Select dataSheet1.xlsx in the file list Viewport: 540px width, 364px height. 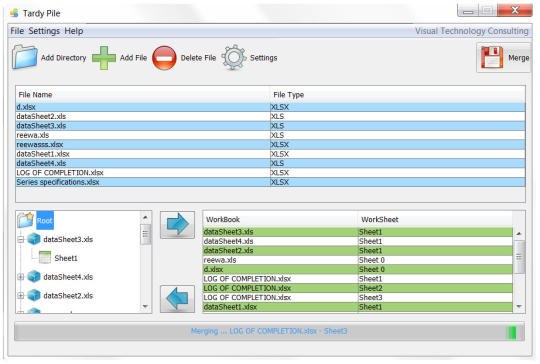(270, 154)
